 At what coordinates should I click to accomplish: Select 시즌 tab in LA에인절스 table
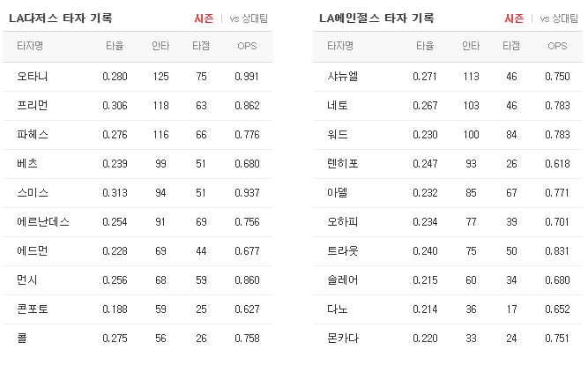[514, 19]
